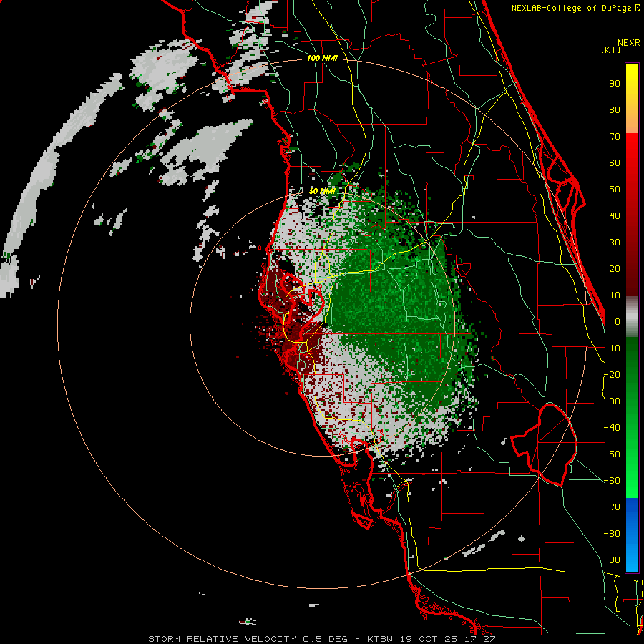Click the 70 scale value
644x644 pixels.
pos(615,137)
